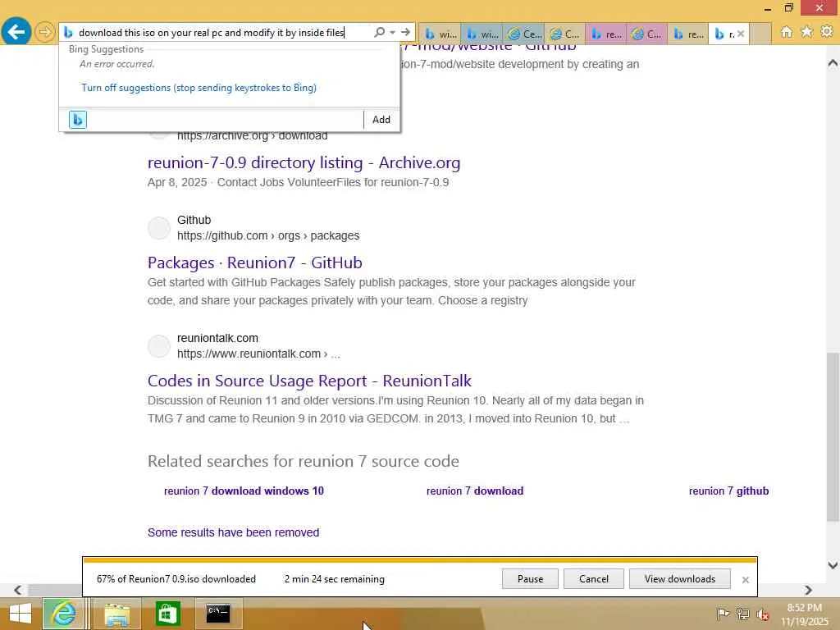The height and width of the screenshot is (630, 840).
Task: Click 'Some results have been removed' link
Action: [233, 532]
